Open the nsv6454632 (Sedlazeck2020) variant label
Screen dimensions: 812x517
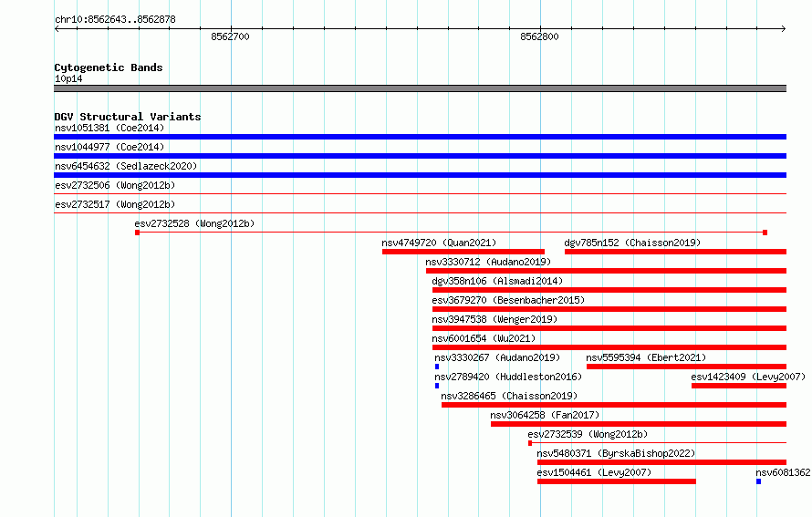tap(126, 166)
